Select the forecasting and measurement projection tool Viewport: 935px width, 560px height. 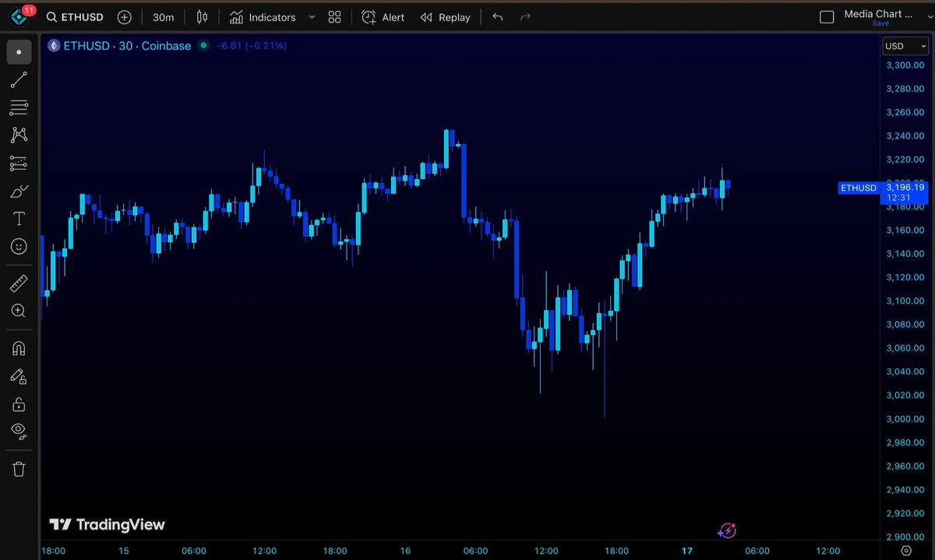(19, 163)
